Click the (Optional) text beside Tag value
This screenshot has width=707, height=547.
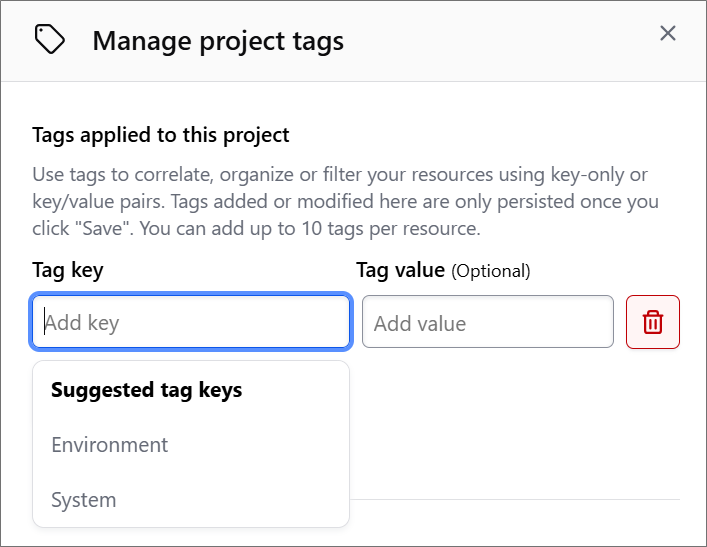(x=491, y=271)
